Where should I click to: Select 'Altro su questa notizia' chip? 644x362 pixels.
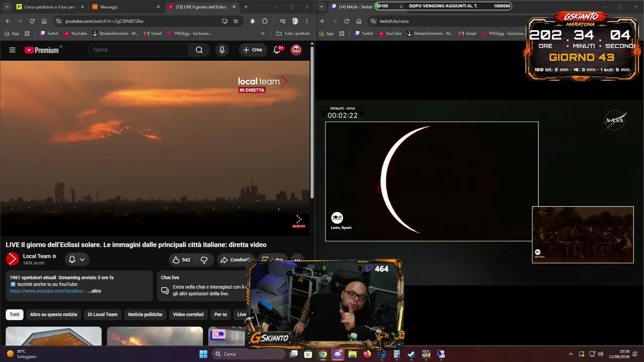coord(54,315)
